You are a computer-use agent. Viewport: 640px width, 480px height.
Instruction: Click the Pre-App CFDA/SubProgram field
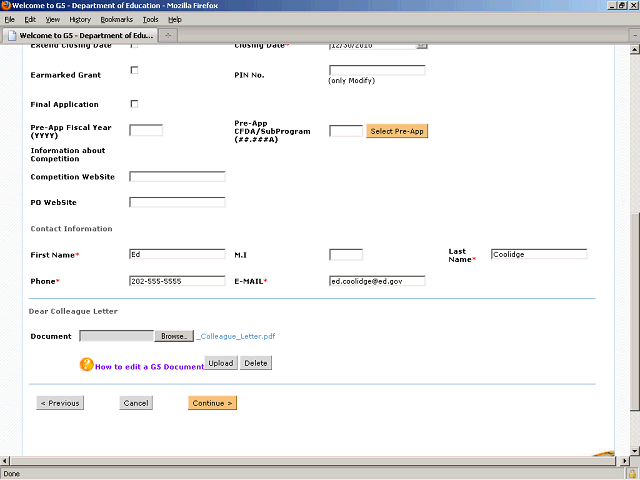[346, 131]
